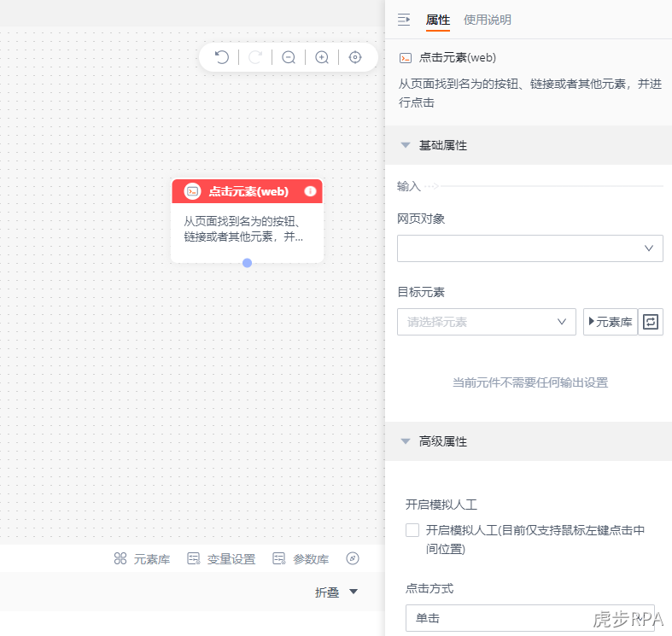Refresh the target element list icon

tap(651, 322)
